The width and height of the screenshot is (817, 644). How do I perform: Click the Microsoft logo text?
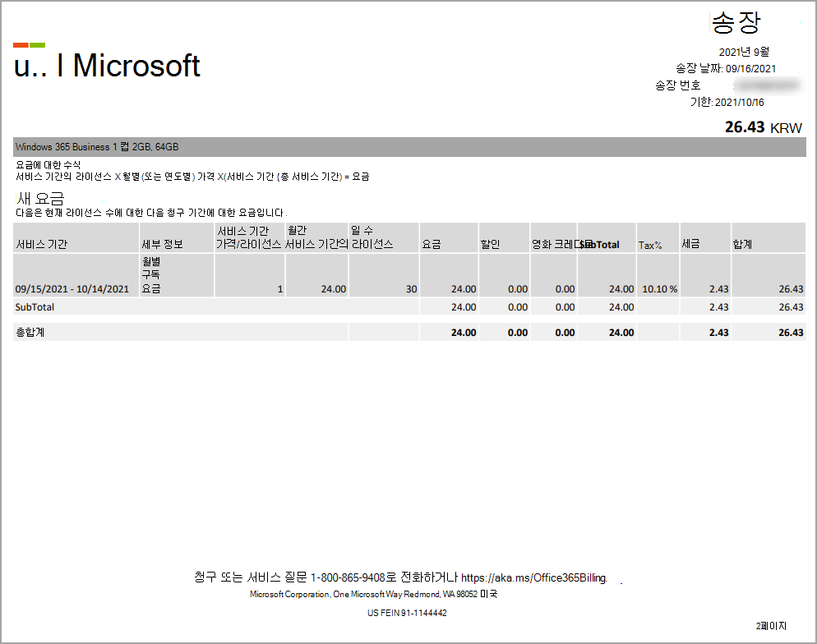coord(136,66)
